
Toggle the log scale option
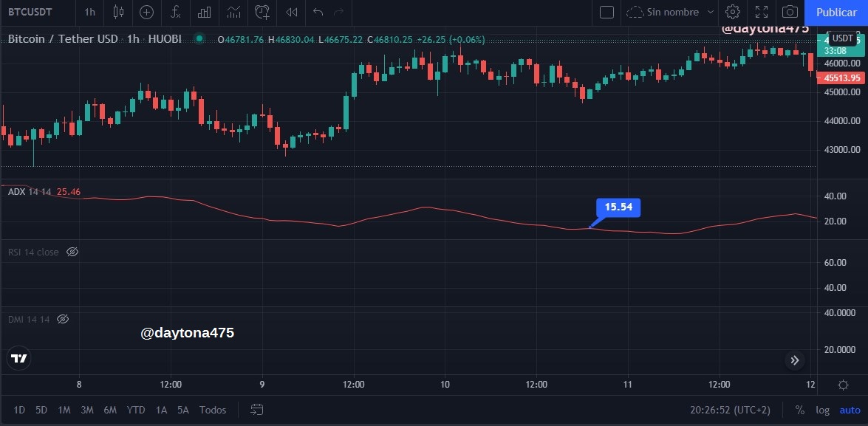pos(822,410)
